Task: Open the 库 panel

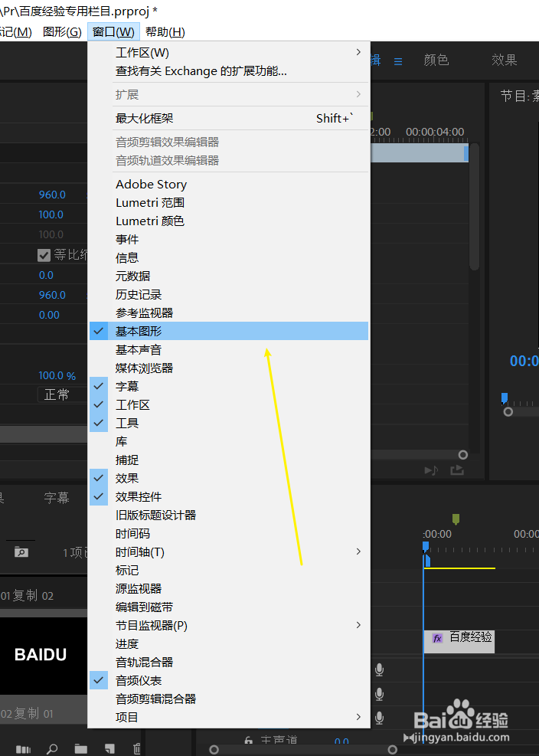Action: pos(229,441)
